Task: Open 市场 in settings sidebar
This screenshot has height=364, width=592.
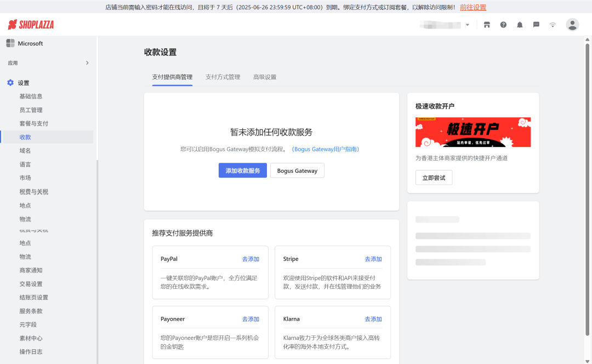Action: [25, 178]
